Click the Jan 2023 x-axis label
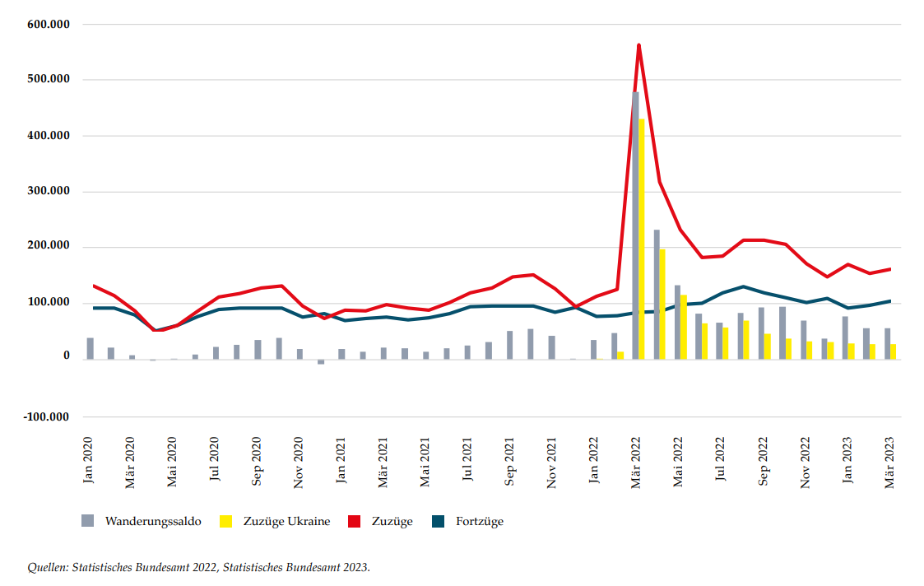Screen dimensions: 924x586 click(x=847, y=460)
